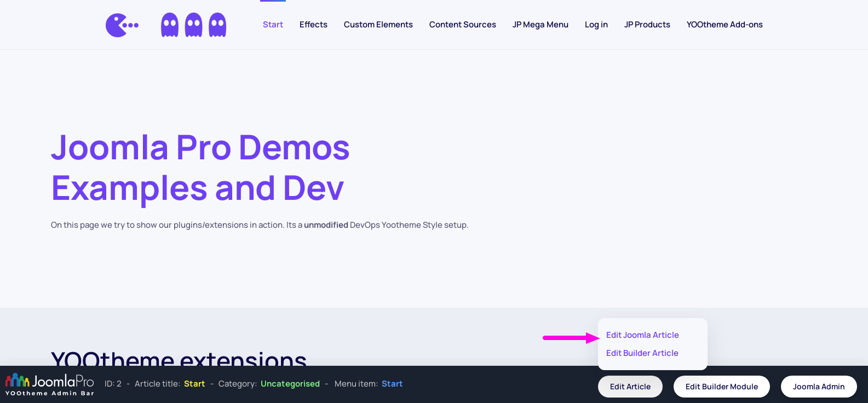Open the JP Mega Menu item

click(x=541, y=25)
